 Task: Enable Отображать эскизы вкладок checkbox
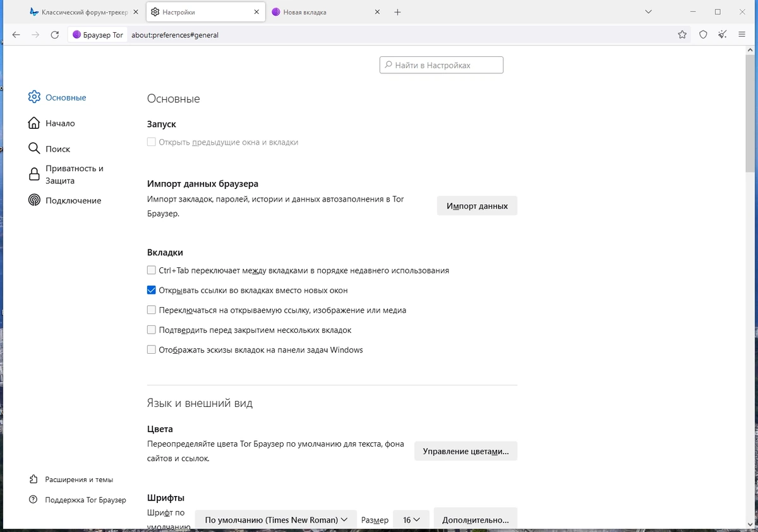coord(152,350)
